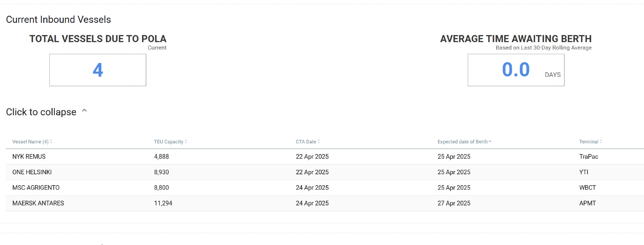Screen dimensions: 644x245
Task: Sort by CTA Date column arrows
Action: point(319,141)
